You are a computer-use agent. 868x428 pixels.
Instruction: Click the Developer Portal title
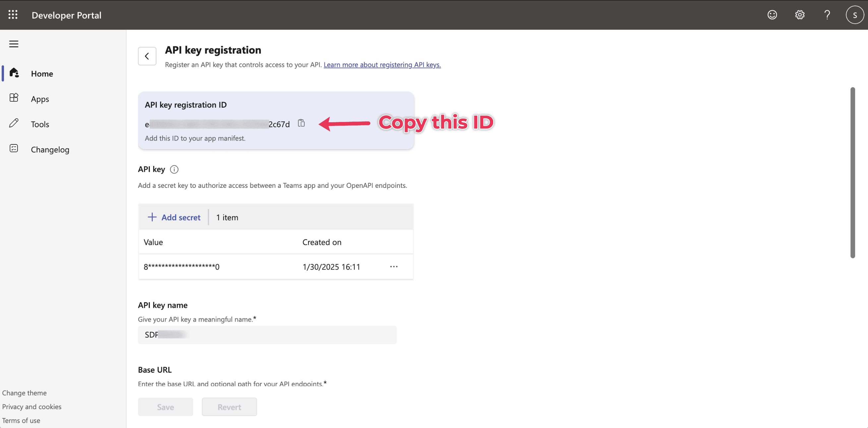pyautogui.click(x=66, y=15)
